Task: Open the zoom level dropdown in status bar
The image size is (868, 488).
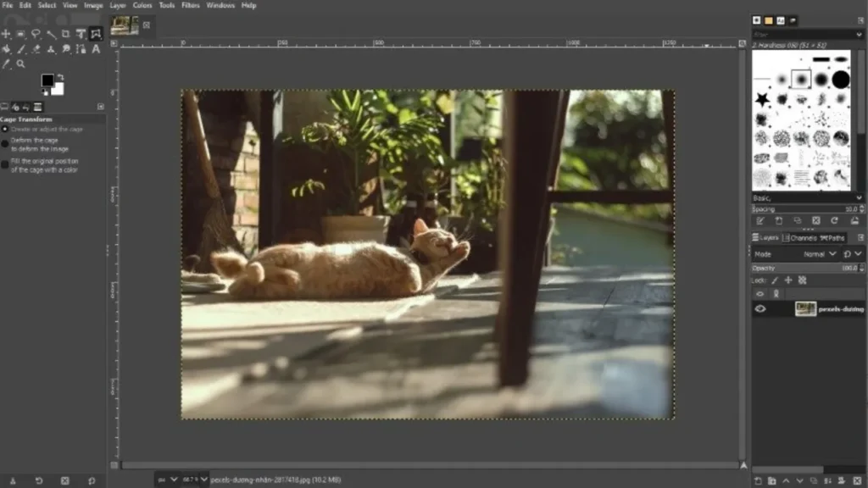Action: [203, 480]
